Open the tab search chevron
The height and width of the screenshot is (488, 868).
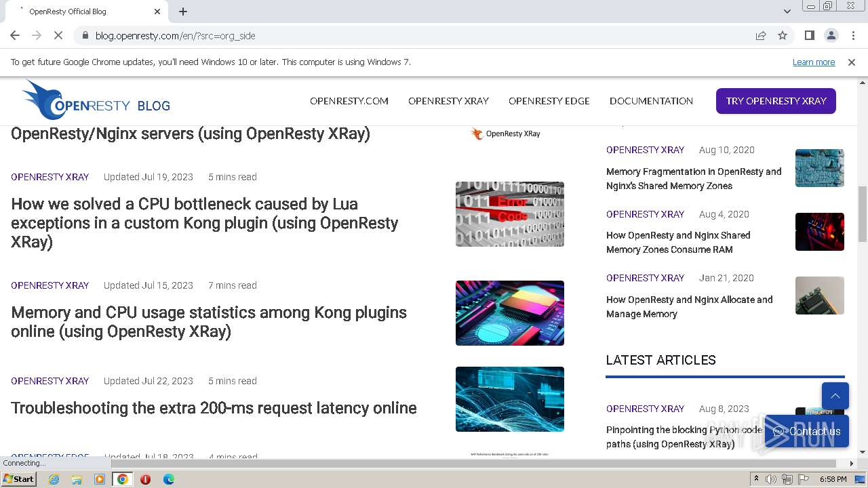coord(787,12)
